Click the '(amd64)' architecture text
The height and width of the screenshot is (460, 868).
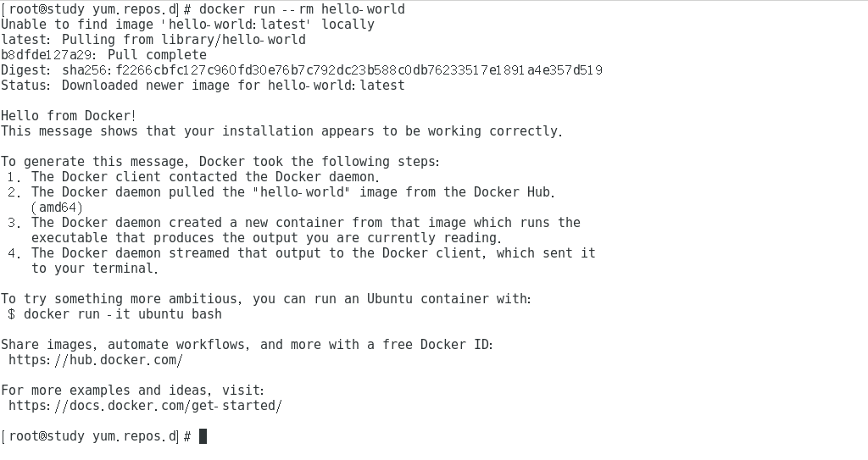point(57,208)
